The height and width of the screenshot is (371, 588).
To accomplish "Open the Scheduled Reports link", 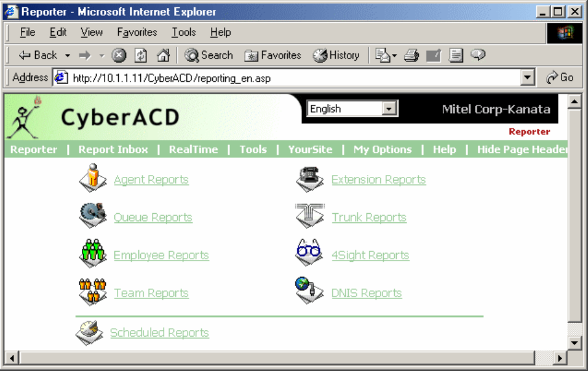I will point(159,333).
